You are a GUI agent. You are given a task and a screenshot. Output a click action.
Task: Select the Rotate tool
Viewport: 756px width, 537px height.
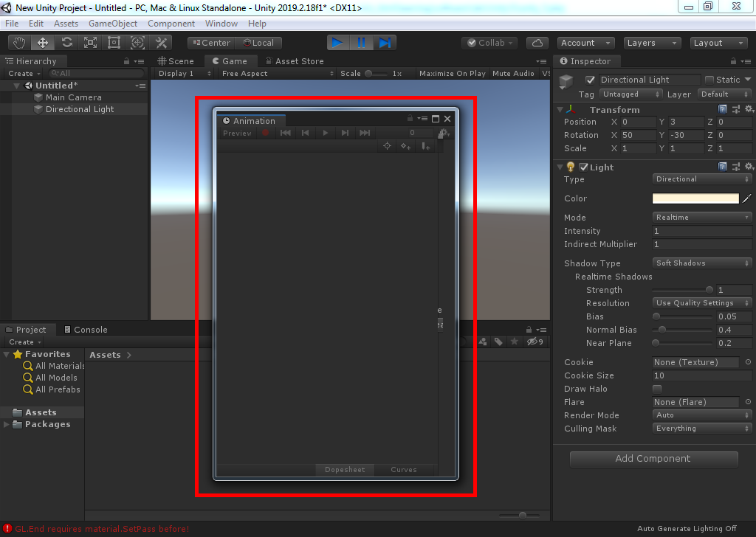pyautogui.click(x=66, y=43)
